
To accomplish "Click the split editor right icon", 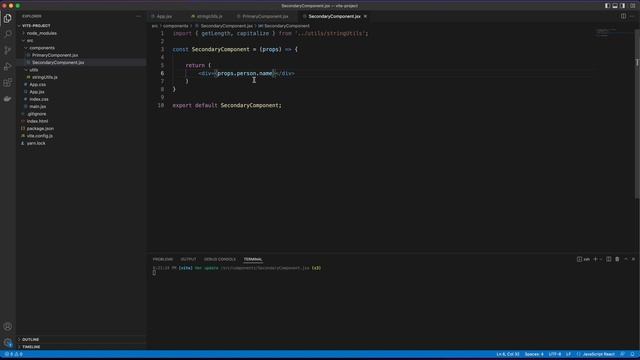I will pyautogui.click(x=623, y=16).
